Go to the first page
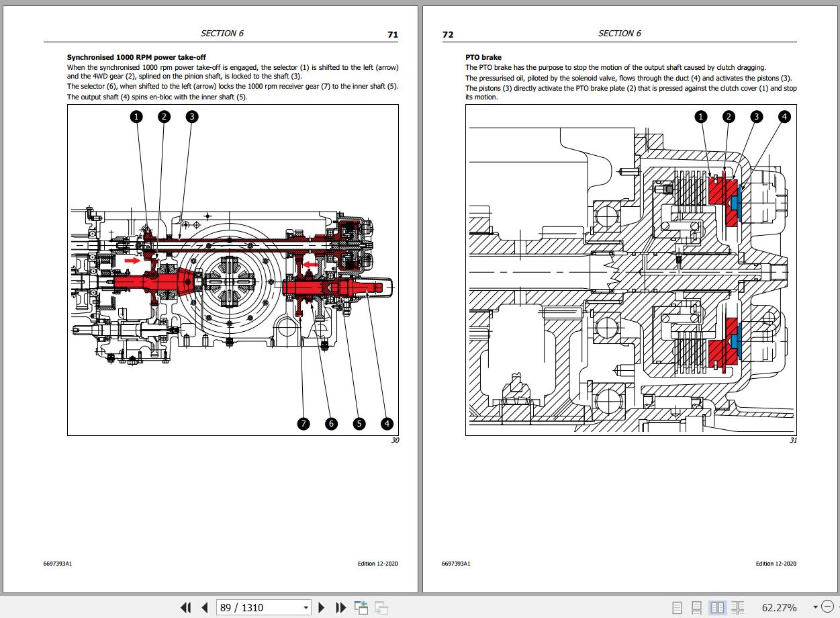Image resolution: width=840 pixels, height=618 pixels. coord(186,607)
